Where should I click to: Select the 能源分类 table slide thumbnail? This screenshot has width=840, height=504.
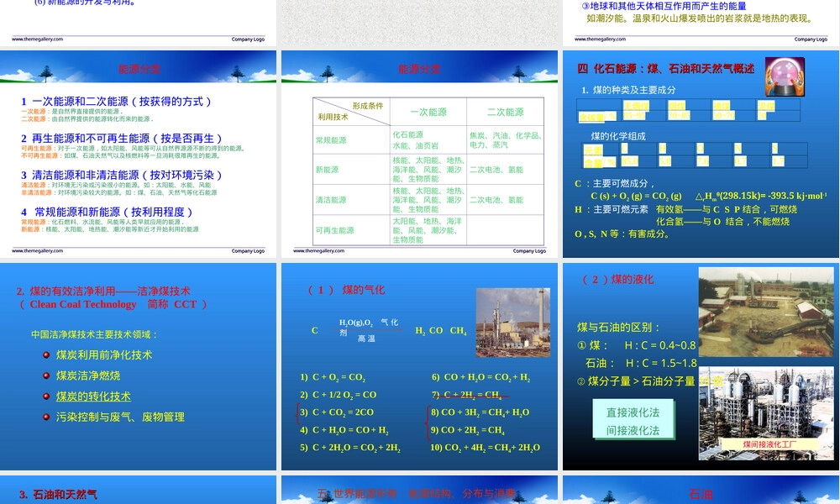[x=419, y=154]
